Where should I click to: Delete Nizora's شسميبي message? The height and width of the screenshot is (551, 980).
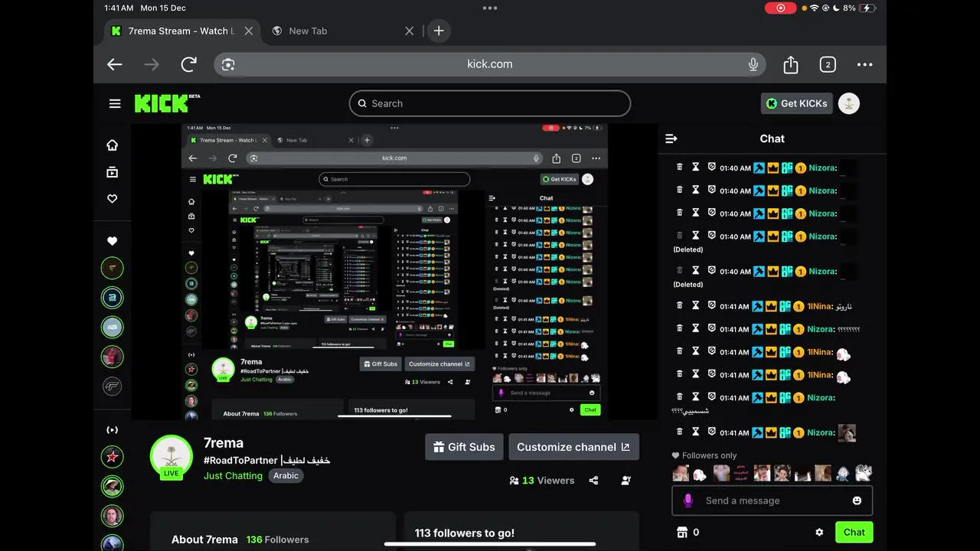[x=679, y=397]
